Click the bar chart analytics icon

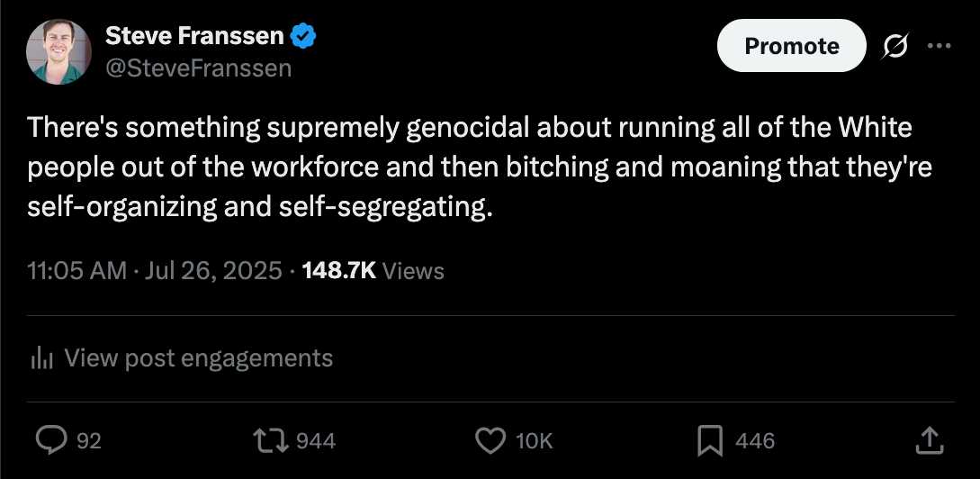[x=43, y=358]
